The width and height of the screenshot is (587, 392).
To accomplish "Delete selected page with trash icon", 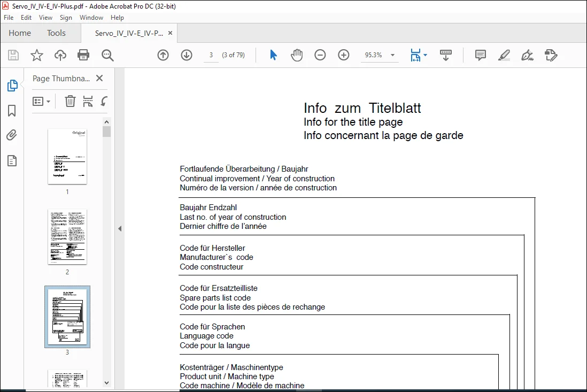I will click(70, 101).
